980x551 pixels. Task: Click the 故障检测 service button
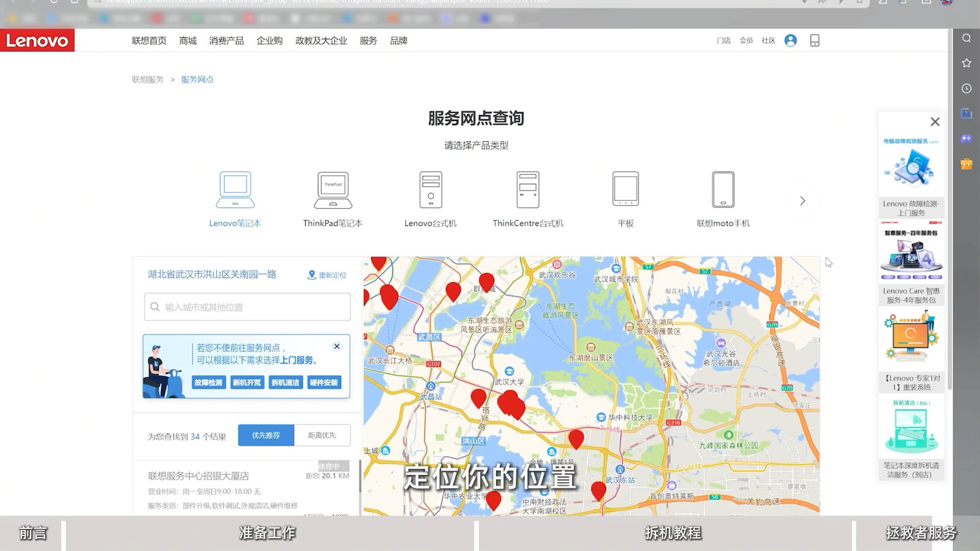pyautogui.click(x=208, y=383)
